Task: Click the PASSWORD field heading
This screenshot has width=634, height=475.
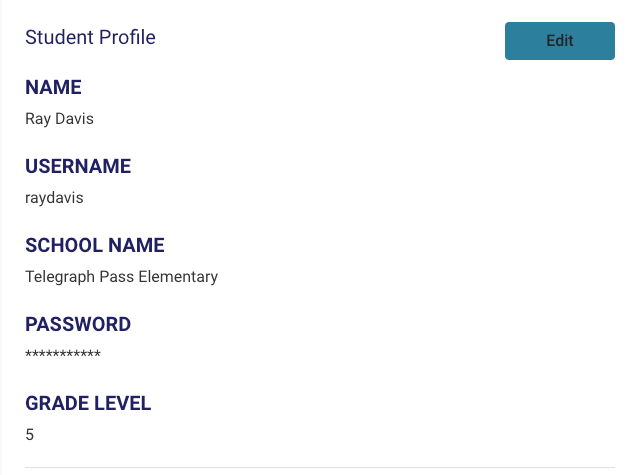Action: pos(78,324)
